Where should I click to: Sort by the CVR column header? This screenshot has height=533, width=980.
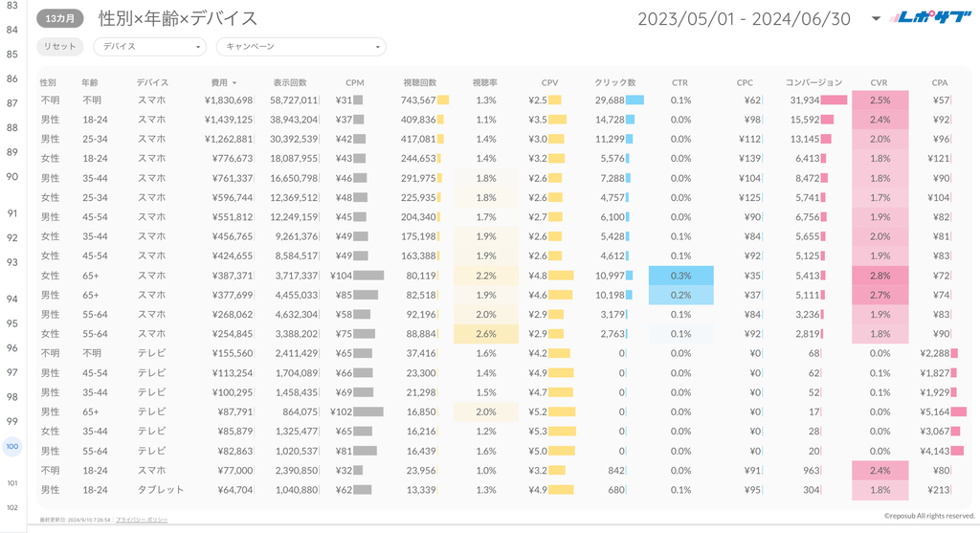point(879,83)
